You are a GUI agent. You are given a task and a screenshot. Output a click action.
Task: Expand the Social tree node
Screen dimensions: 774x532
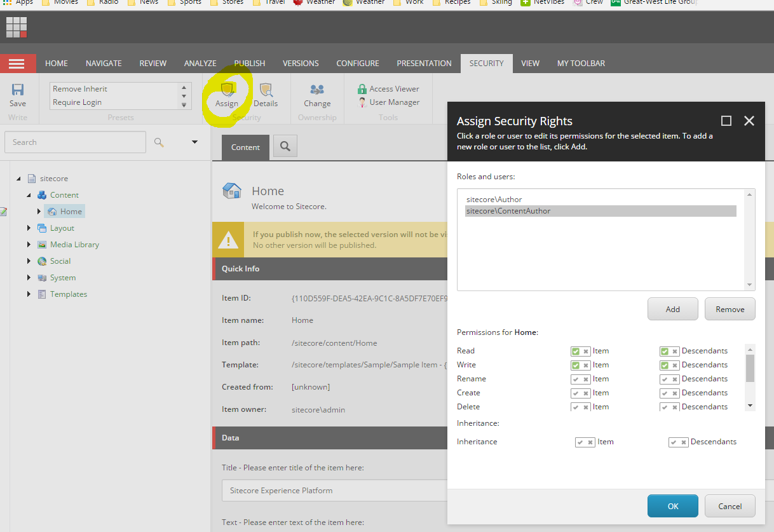(x=29, y=261)
